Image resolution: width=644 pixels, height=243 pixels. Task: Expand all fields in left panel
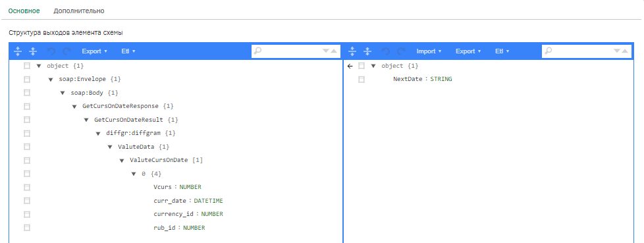tap(18, 51)
